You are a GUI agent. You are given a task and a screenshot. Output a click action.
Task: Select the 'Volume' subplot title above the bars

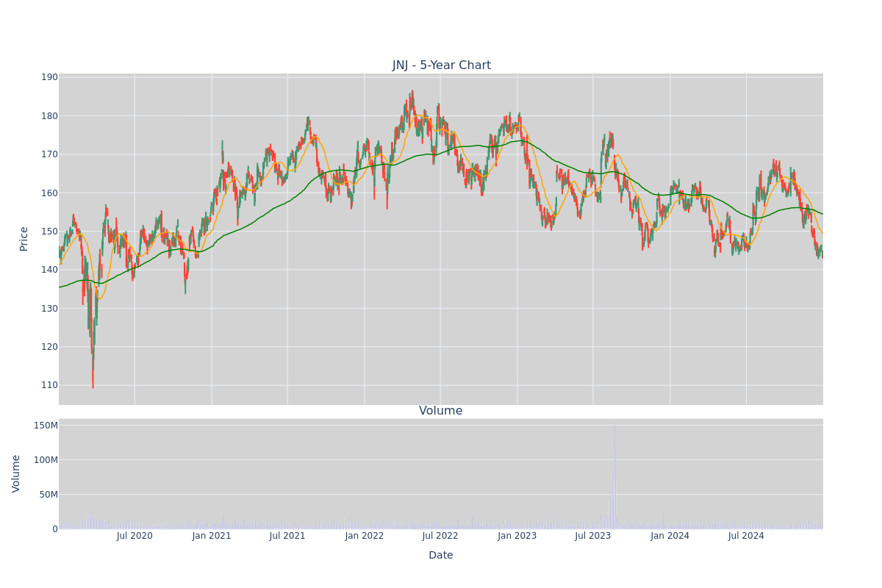tap(441, 411)
